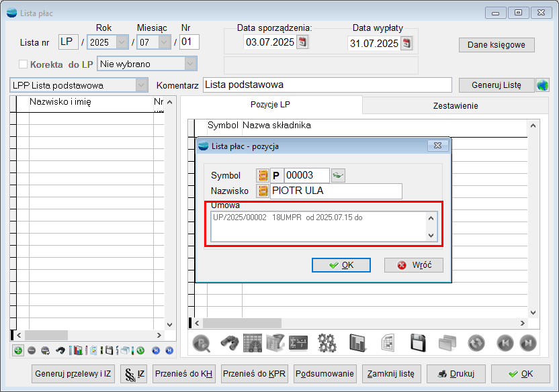Viewport: 559px width, 392px height.
Task: Expand the Rok 2025 dropdown
Action: point(122,42)
